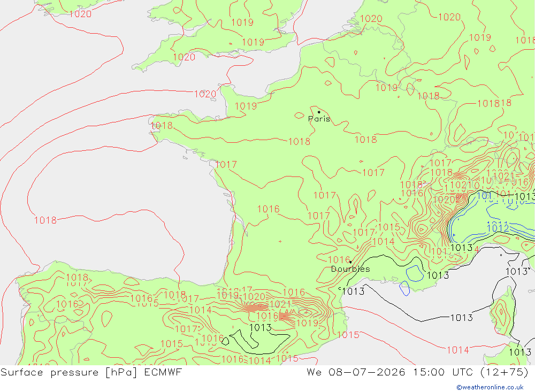Click the 'Surface pressure [hPa] ECMWF' title
535x392 pixels.
pyautogui.click(x=91, y=372)
